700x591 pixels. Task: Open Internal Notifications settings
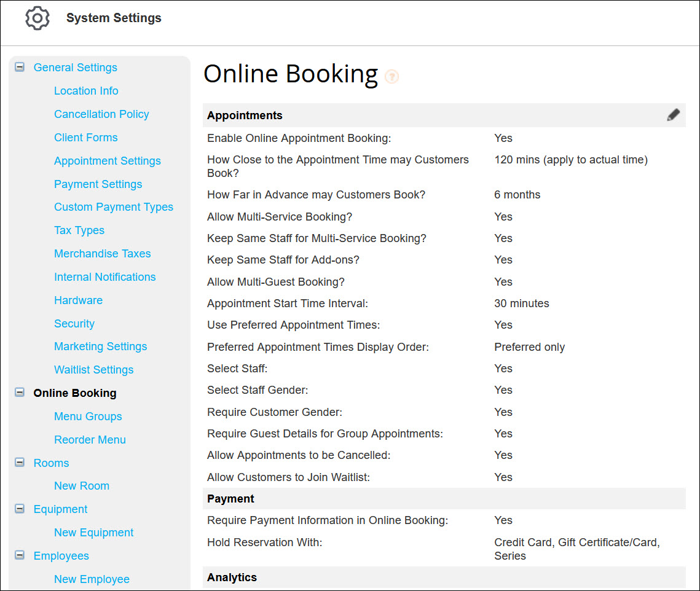point(104,276)
